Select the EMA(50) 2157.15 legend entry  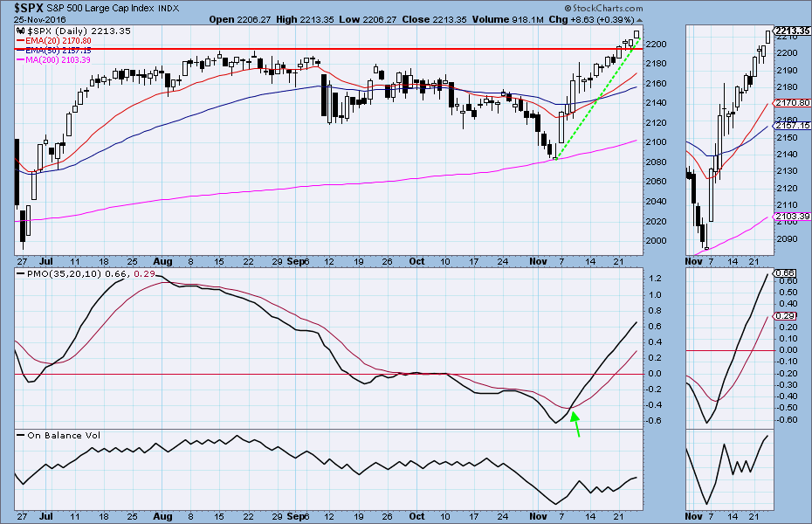(58, 50)
